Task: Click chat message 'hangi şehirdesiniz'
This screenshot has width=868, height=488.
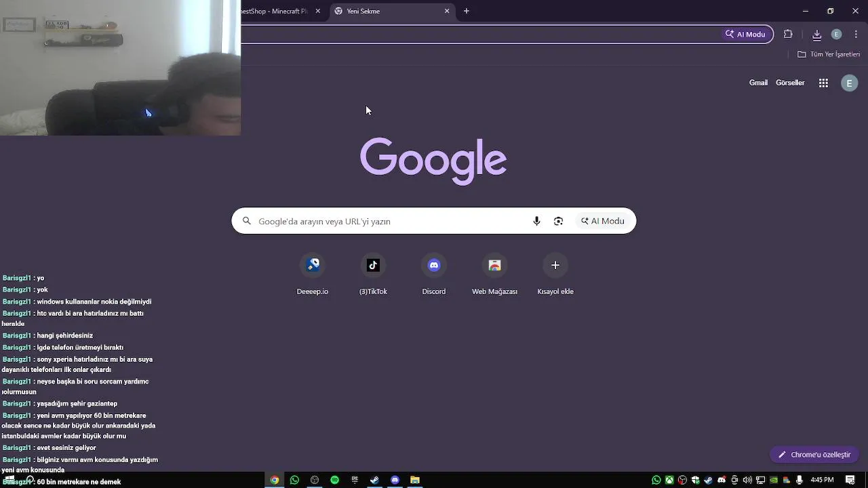Action: tap(64, 335)
